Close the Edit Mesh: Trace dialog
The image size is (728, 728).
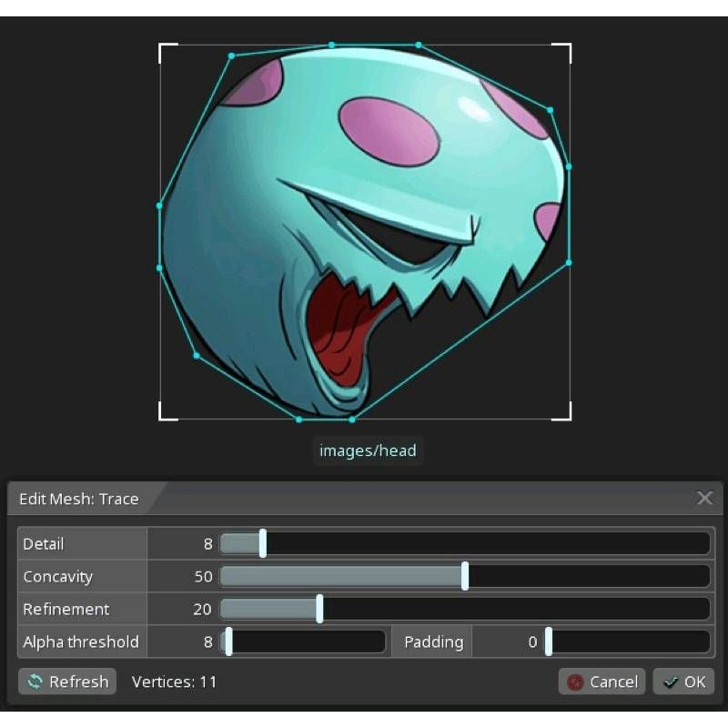[704, 498]
